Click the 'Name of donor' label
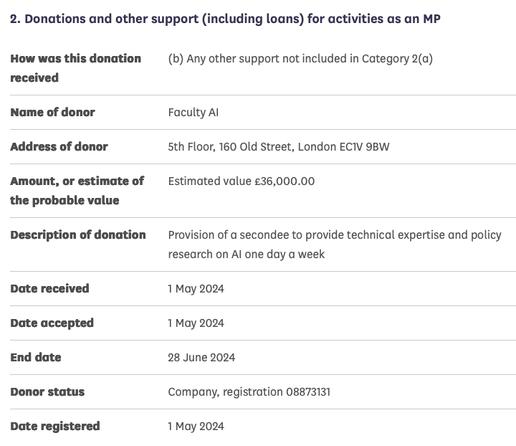Screen dimensions: 516x446 pos(53,112)
